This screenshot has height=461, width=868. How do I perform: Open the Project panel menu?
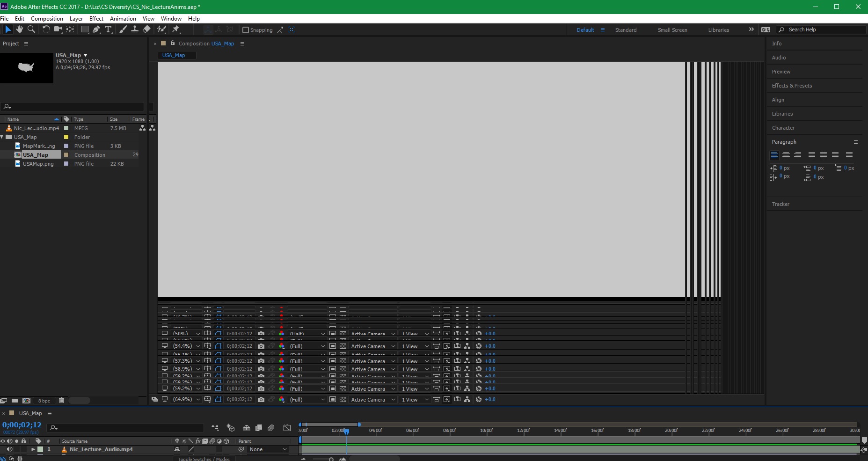[x=26, y=44]
